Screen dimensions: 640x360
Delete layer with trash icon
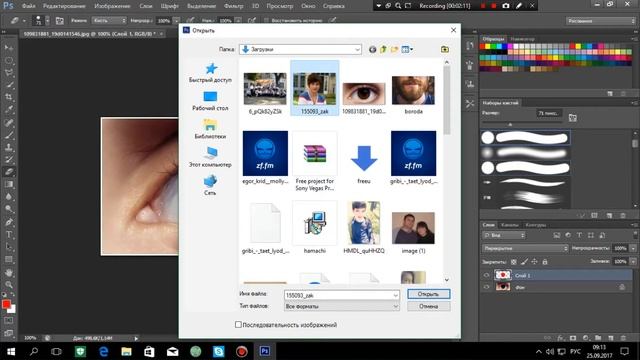623,338
